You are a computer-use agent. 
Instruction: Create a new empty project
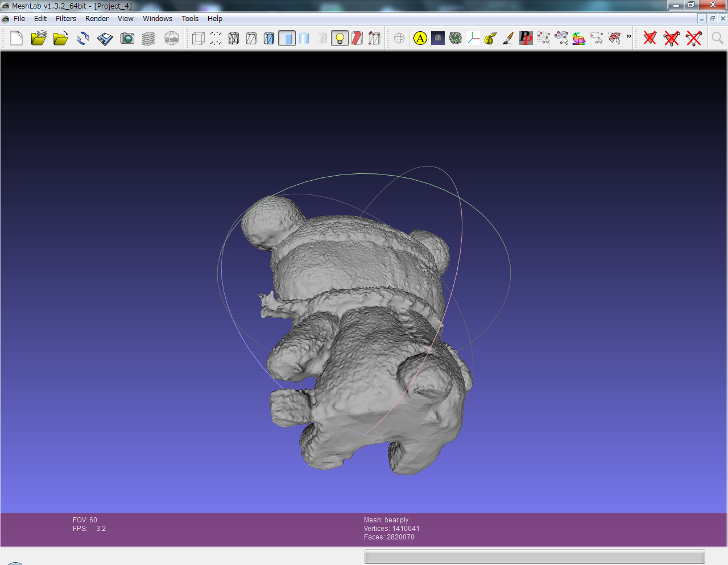[16, 38]
